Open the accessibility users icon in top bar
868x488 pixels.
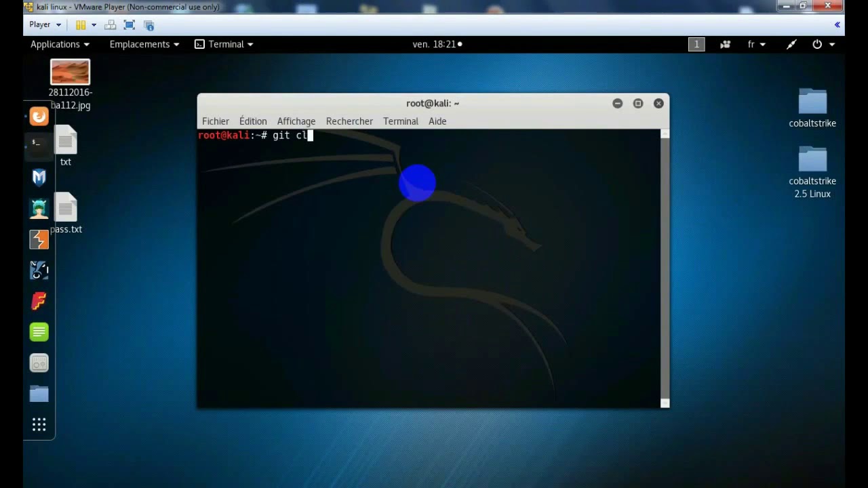725,44
